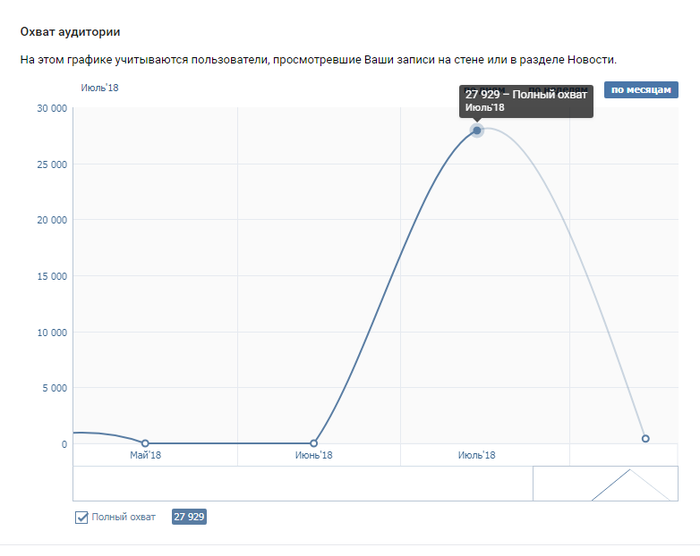Select the highlighted Июль'18 peak data point
The height and width of the screenshot is (556, 700).
click(477, 130)
